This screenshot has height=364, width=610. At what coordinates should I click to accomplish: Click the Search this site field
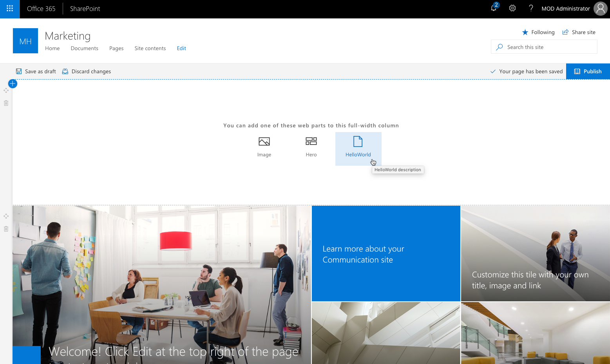[x=548, y=47]
